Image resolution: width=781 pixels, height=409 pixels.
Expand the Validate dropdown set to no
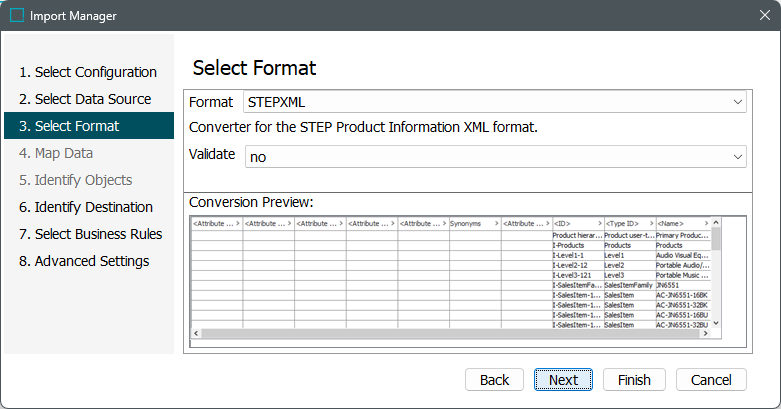(494, 157)
